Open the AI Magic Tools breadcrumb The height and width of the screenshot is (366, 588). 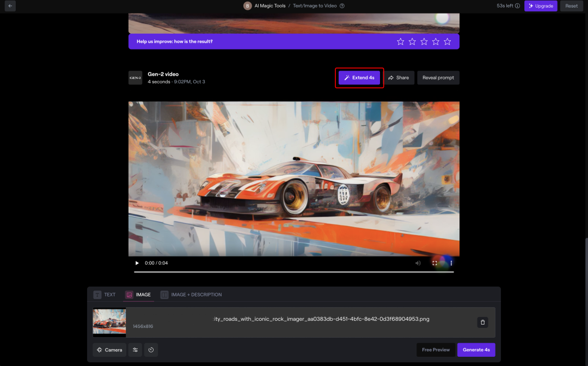click(x=270, y=6)
